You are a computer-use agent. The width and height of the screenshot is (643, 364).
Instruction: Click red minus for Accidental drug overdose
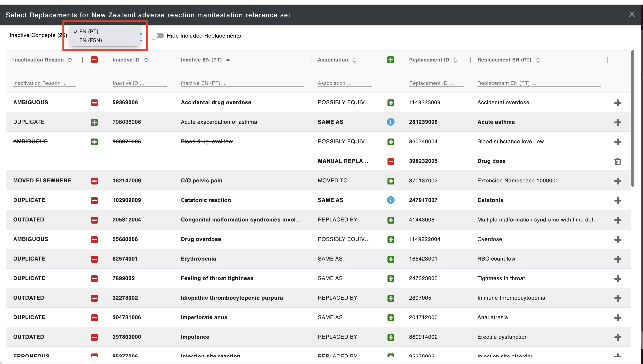[x=94, y=102]
